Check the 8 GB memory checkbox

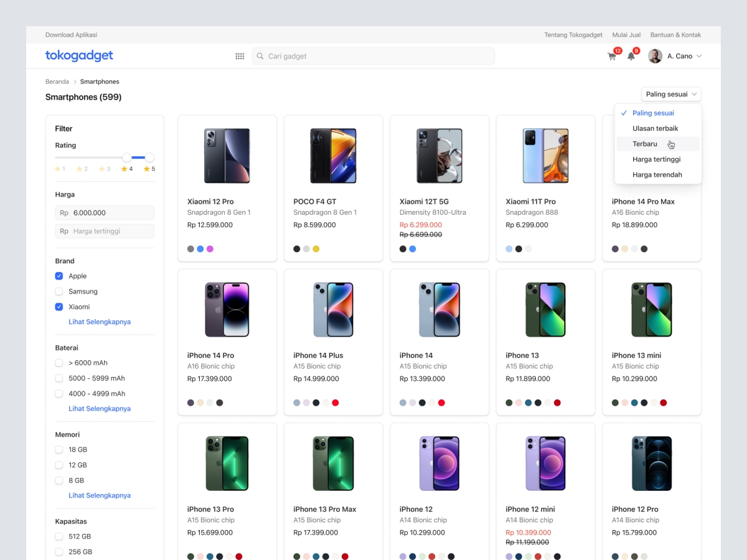point(59,480)
